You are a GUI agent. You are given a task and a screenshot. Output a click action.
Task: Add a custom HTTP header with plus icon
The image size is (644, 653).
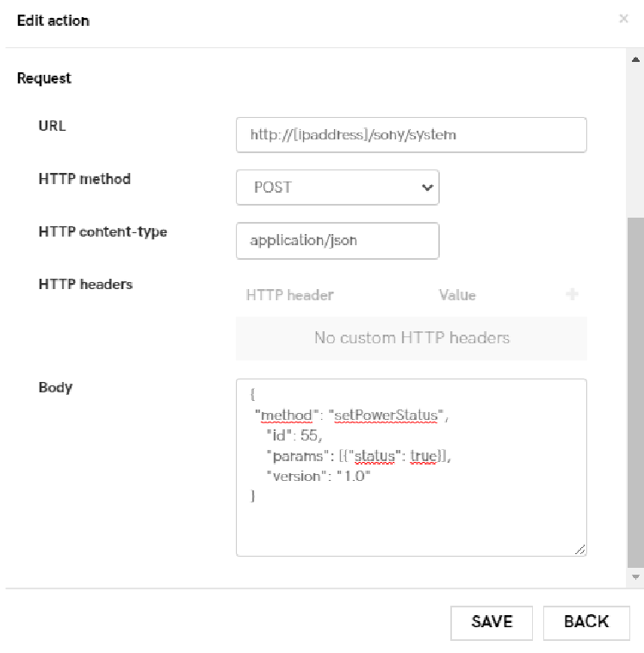click(x=572, y=294)
